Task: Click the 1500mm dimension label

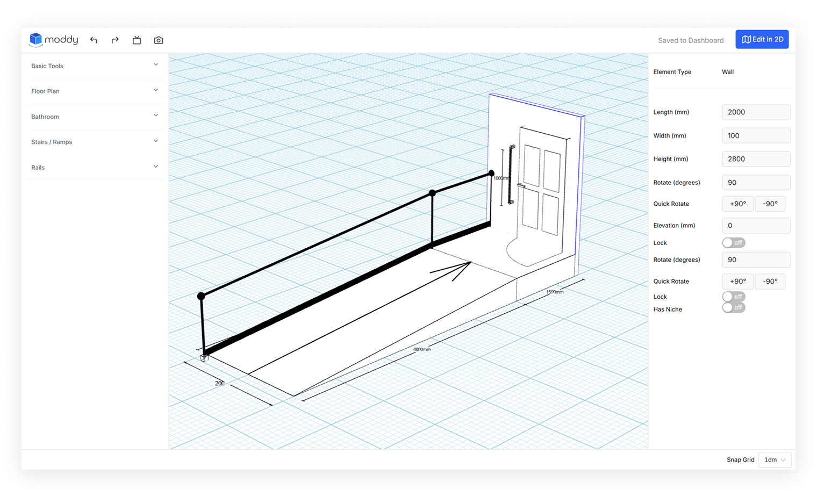Action: [x=555, y=292]
